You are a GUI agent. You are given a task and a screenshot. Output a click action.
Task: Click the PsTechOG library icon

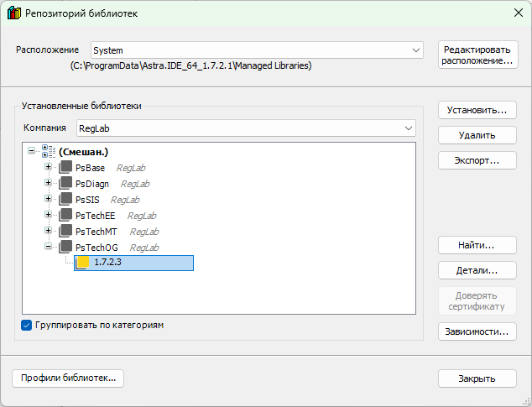[x=66, y=248]
